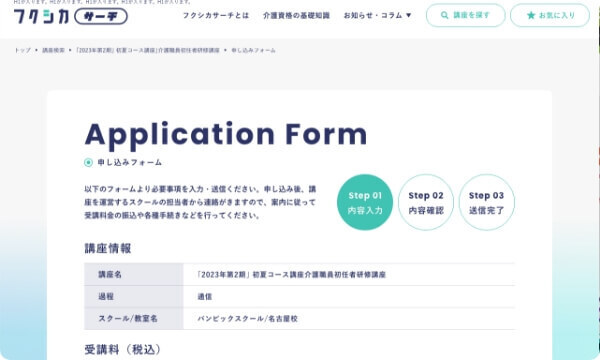Click the パンピックスクール/名古屋校 school value

[x=248, y=319]
